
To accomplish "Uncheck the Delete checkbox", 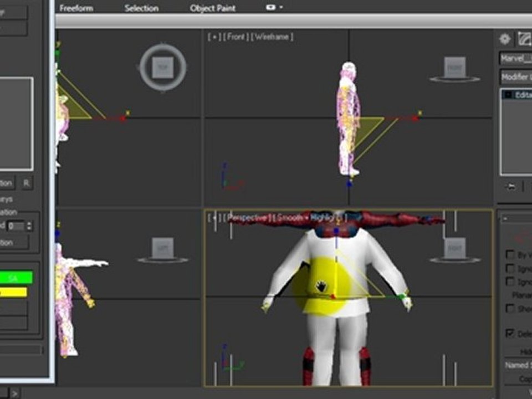I will click(510, 333).
